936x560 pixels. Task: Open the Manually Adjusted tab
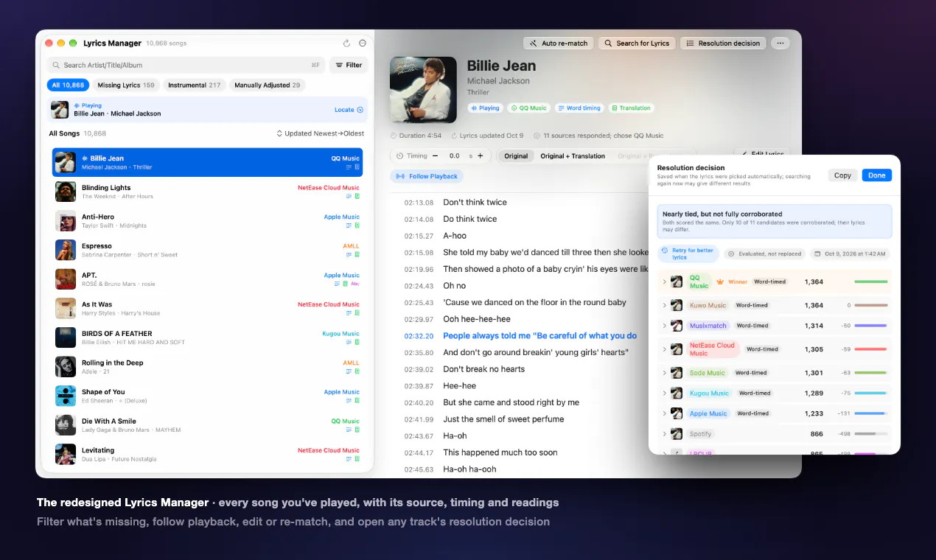click(x=267, y=85)
